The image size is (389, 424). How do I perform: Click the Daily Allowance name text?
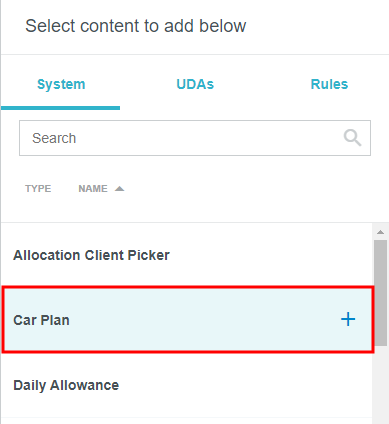66,385
